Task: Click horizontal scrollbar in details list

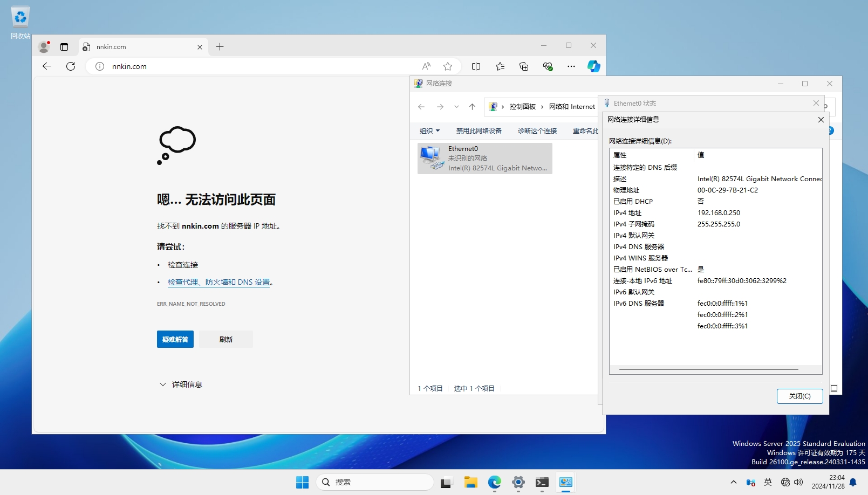Action: 708,369
